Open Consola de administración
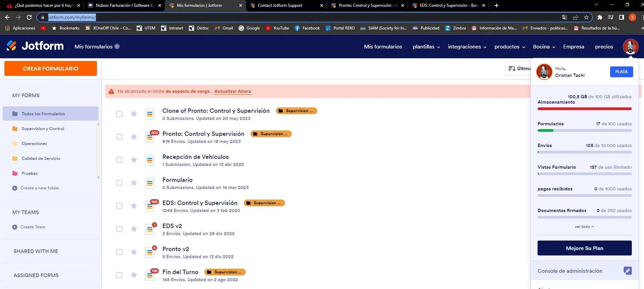The width and height of the screenshot is (644, 289). [x=584, y=271]
